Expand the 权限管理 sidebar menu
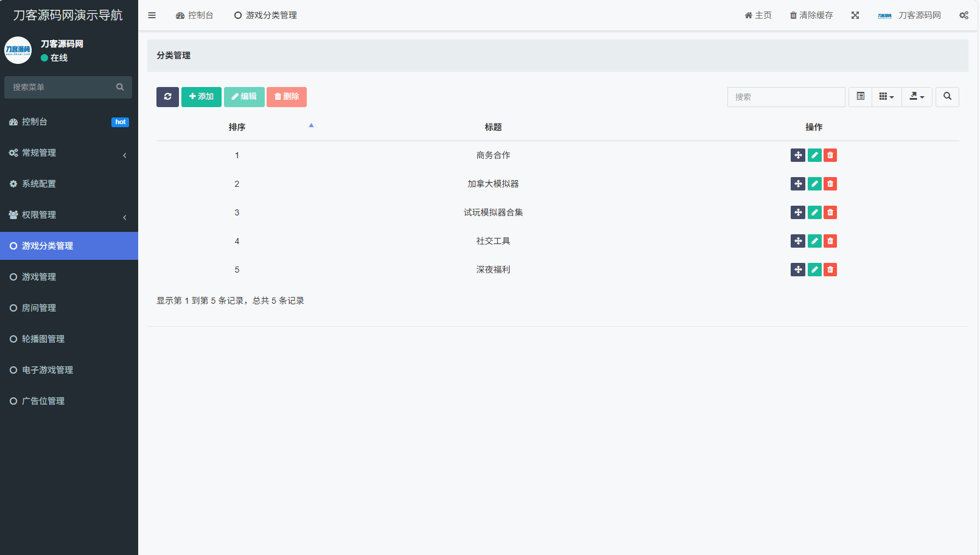The image size is (980, 555). [x=69, y=215]
